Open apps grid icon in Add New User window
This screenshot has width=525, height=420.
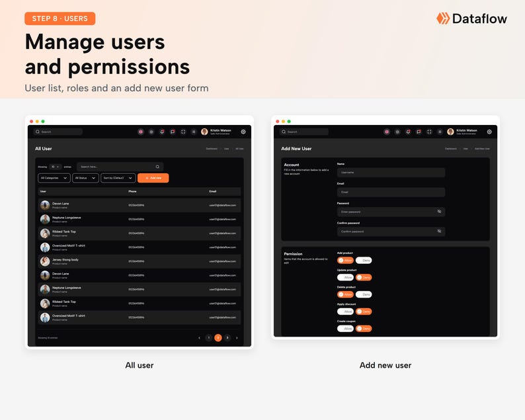(x=440, y=132)
